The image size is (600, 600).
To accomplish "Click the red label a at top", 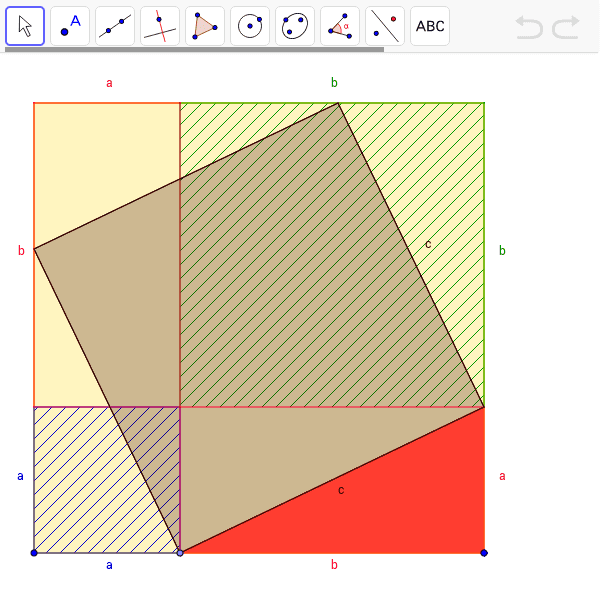I will [x=109, y=83].
